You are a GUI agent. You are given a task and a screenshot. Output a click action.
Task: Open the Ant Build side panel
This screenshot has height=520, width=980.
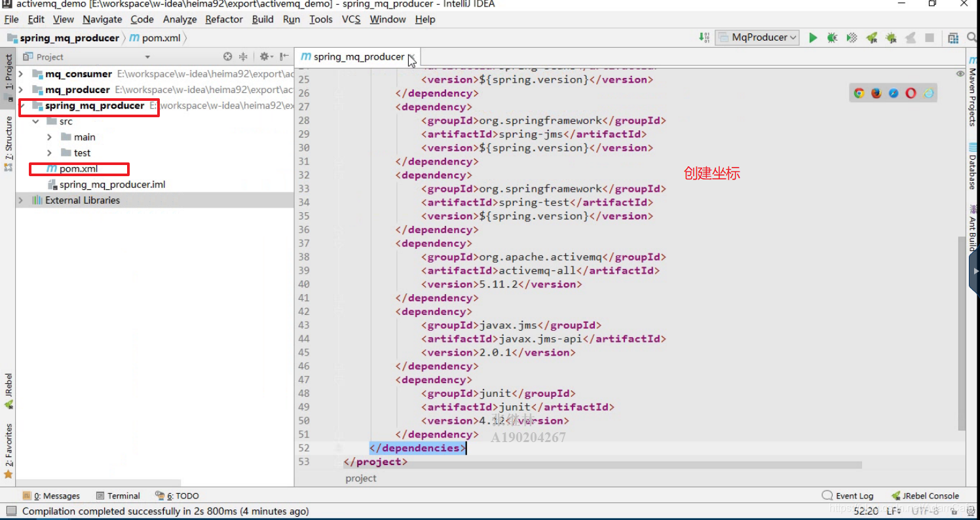pyautogui.click(x=972, y=229)
